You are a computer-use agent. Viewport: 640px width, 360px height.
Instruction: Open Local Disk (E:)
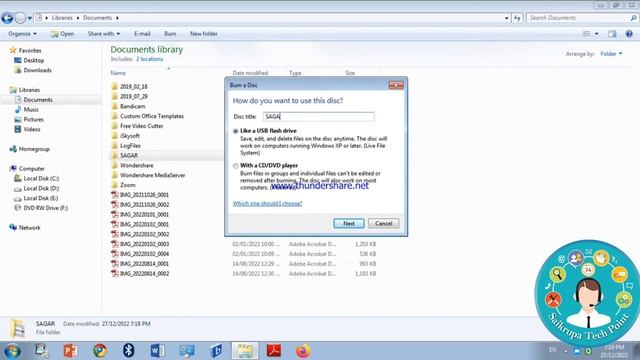(40, 198)
